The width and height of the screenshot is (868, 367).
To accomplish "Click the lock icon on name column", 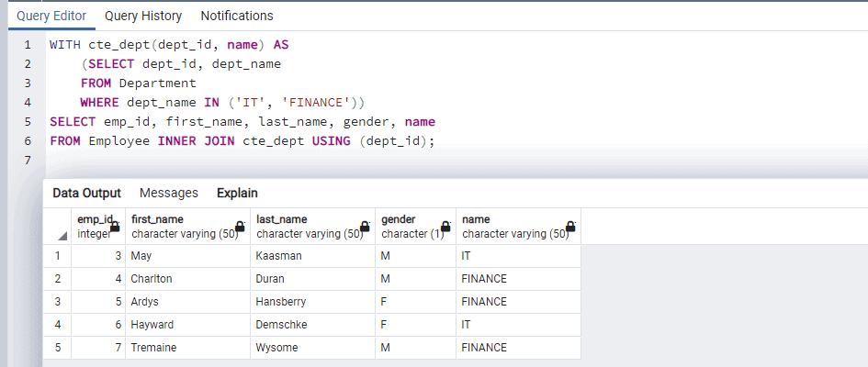I will pyautogui.click(x=570, y=227).
